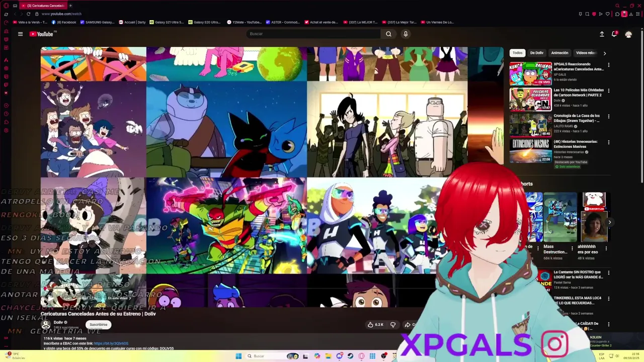Open options for XPGALS Reaccionando video
The image size is (644, 362).
[x=609, y=65]
